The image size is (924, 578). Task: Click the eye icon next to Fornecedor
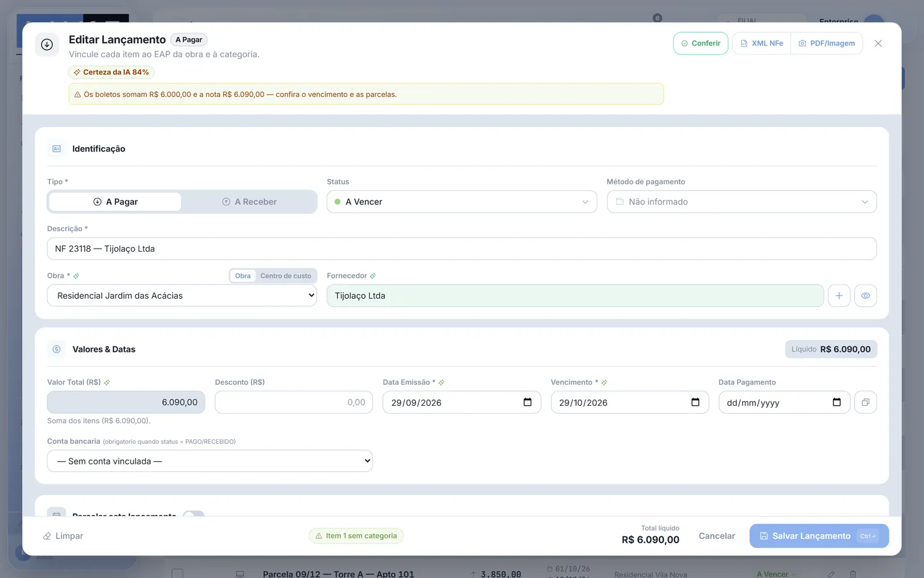(x=866, y=295)
